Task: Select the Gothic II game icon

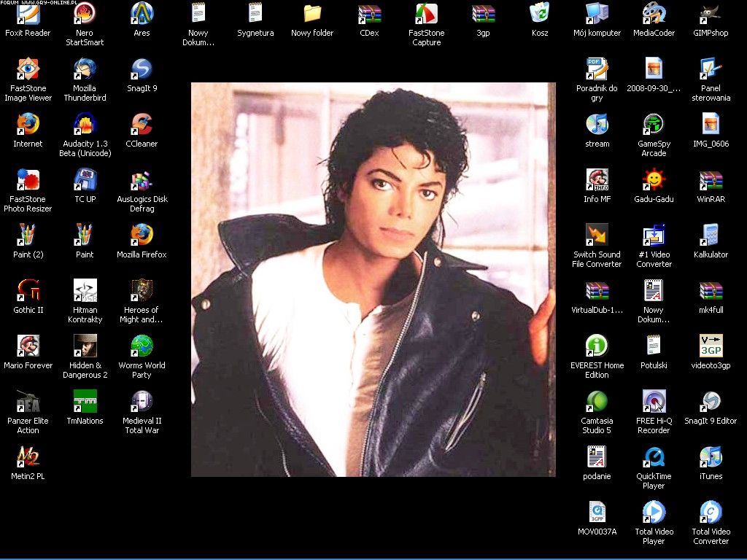Action: coord(28,290)
